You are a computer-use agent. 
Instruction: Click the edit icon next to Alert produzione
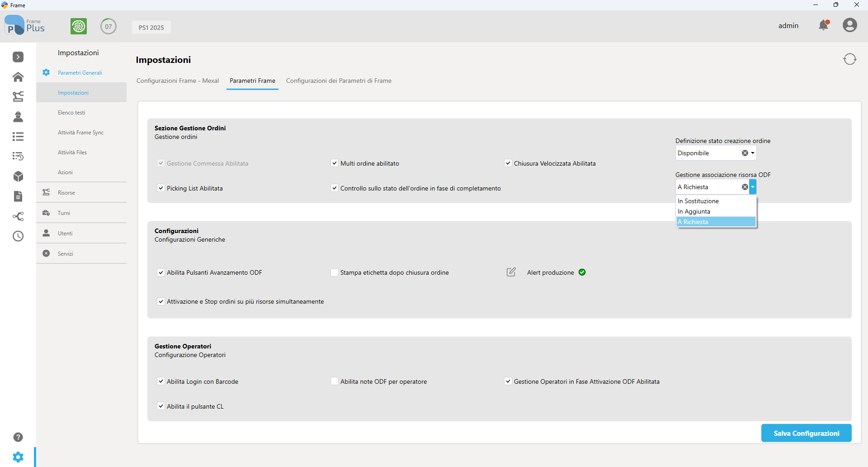511,272
